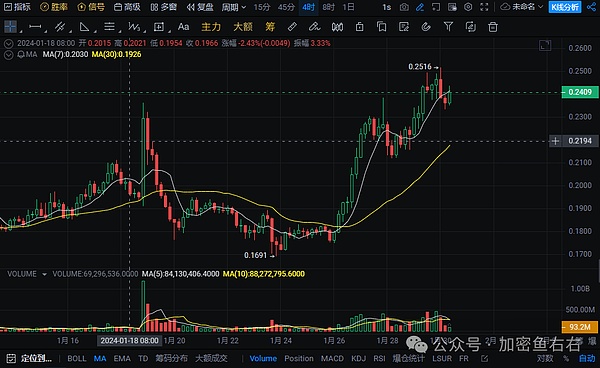This screenshot has width=600, height=368.
Task: Switch sub-chart to Position
Action: pyautogui.click(x=299, y=358)
